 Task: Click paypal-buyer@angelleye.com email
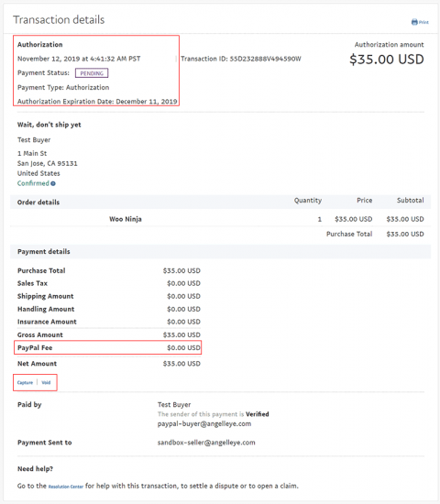coord(204,424)
